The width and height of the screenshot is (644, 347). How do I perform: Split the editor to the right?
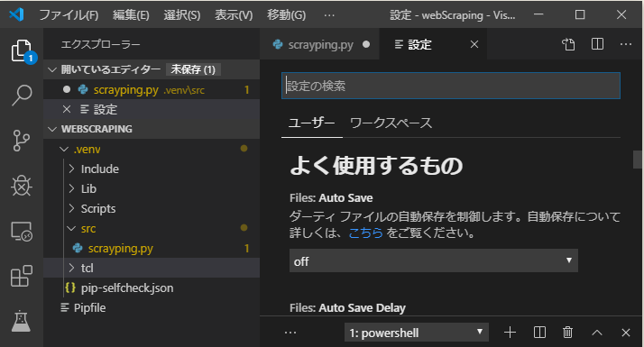[x=597, y=44]
